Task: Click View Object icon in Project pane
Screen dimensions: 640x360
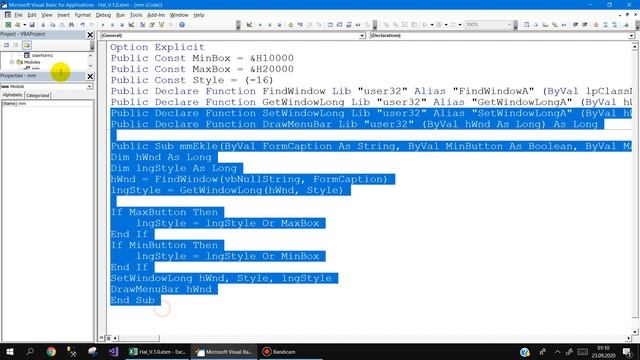Action: click(16, 45)
